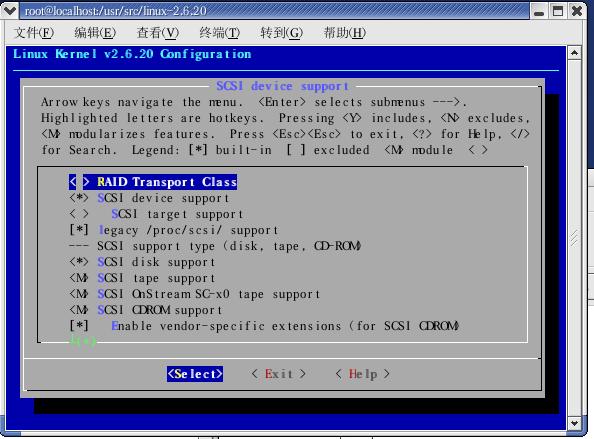Minimize the terminal window
The image size is (594, 439).
point(538,11)
